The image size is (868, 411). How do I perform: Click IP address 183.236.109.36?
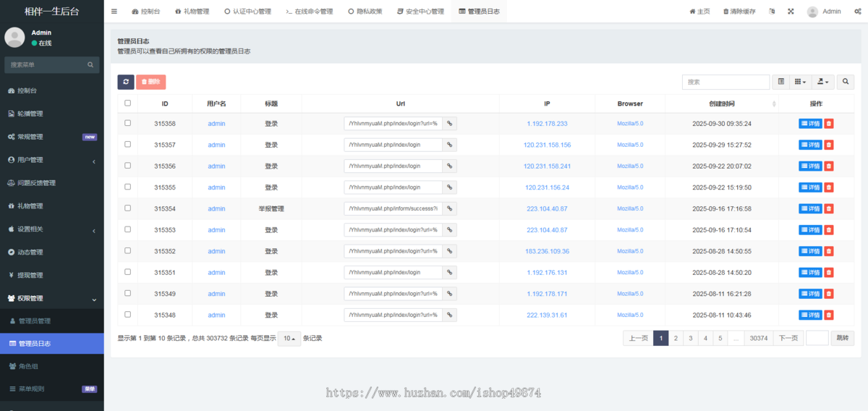[548, 251]
